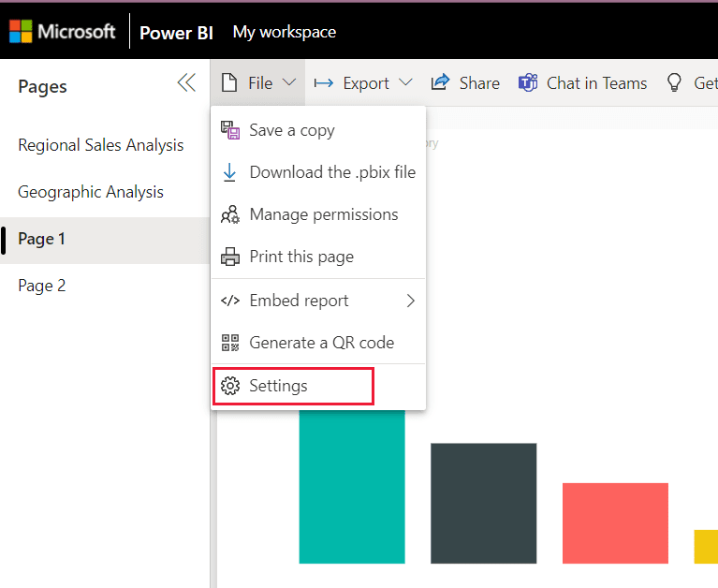Click the teal bar in chart
Image resolution: width=718 pixels, height=588 pixels.
click(352, 487)
